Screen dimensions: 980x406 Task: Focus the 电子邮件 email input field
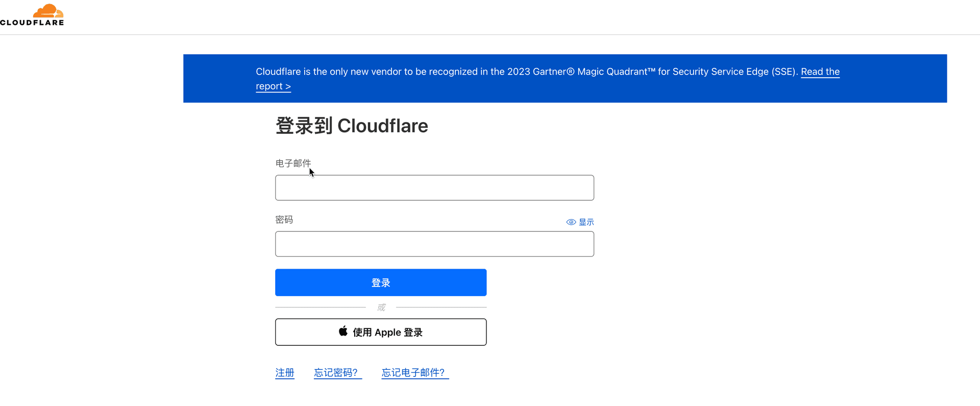(434, 188)
